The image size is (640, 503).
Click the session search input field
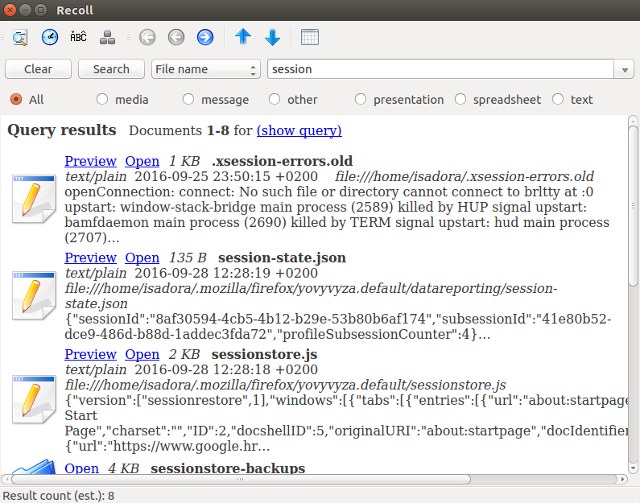(440, 69)
